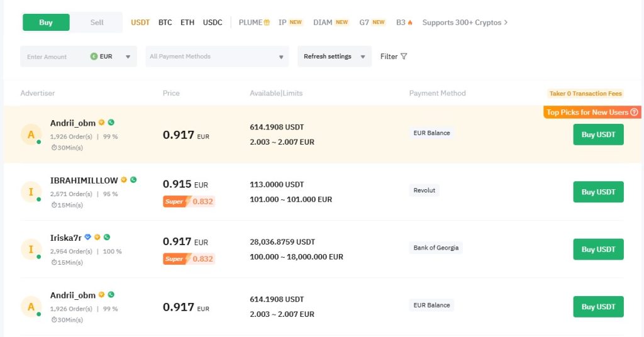Select the B3 hot crypto tab

point(404,23)
